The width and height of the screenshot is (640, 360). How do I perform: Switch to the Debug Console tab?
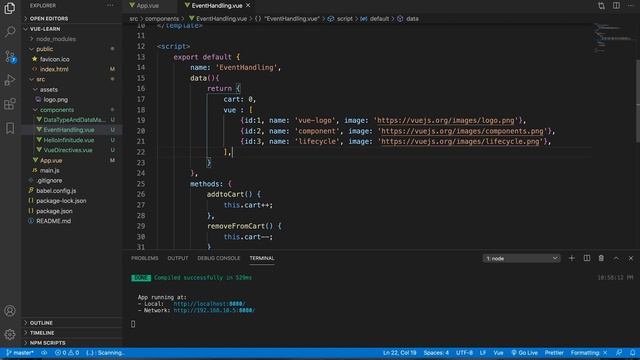pyautogui.click(x=218, y=258)
